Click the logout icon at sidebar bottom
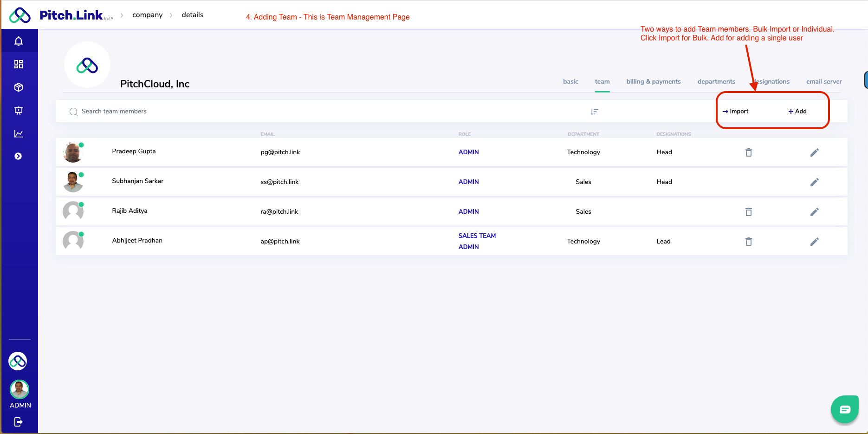 coord(19,422)
